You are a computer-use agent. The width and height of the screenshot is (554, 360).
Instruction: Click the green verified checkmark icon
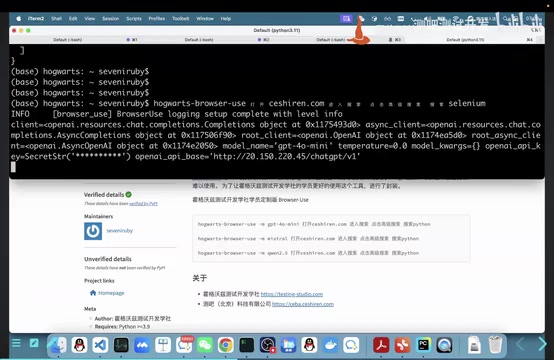(129, 194)
